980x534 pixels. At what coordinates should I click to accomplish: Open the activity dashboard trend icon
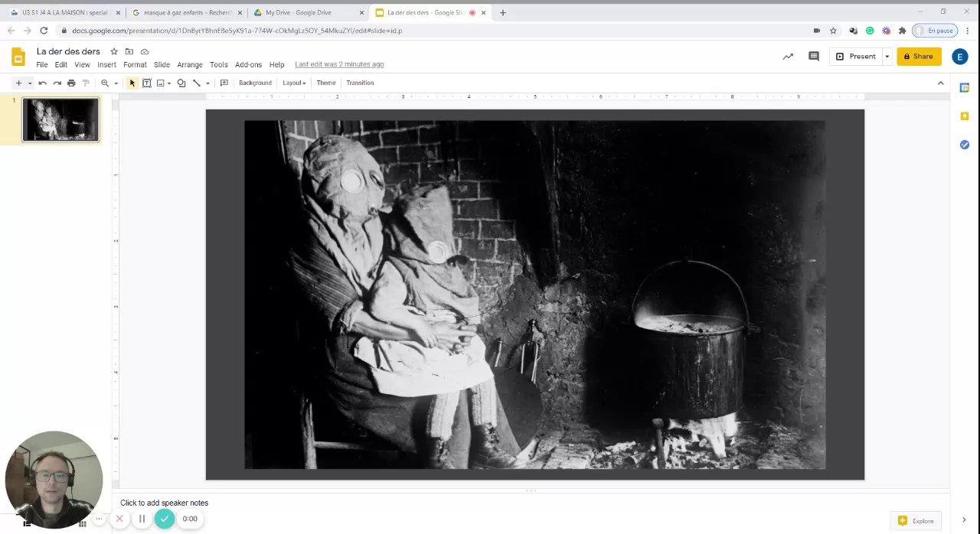click(x=788, y=56)
